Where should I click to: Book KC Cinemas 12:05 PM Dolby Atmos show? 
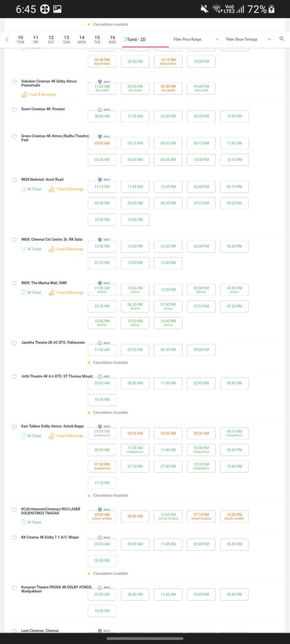pyautogui.click(x=168, y=516)
